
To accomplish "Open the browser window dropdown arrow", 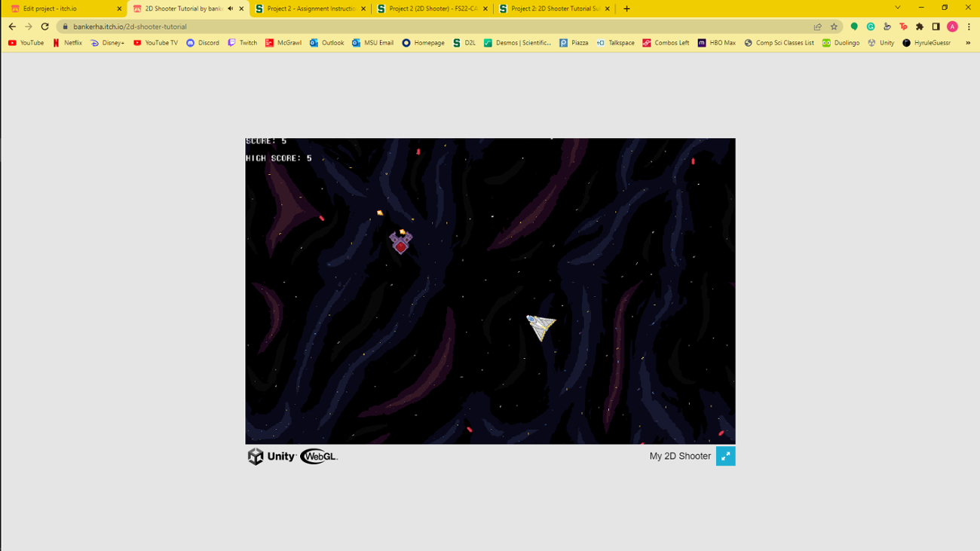I will pos(897,8).
